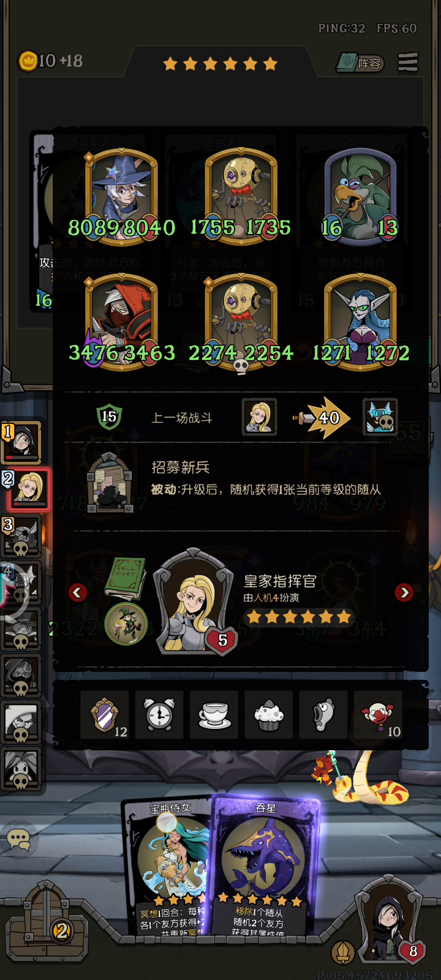Click the teacup icon
The width and height of the screenshot is (441, 980).
point(214,714)
